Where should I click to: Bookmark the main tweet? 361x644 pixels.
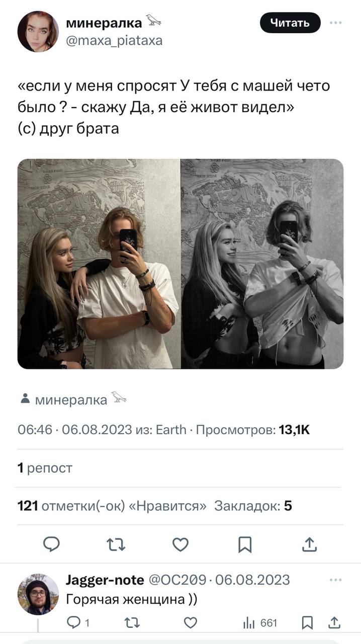pos(245,544)
